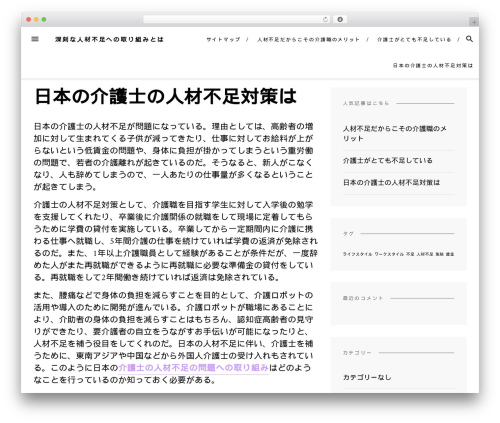Image resolution: width=500 pixels, height=423 pixels.
Task: Click the macOS window zoom button
Action: pyautogui.click(x=44, y=20)
